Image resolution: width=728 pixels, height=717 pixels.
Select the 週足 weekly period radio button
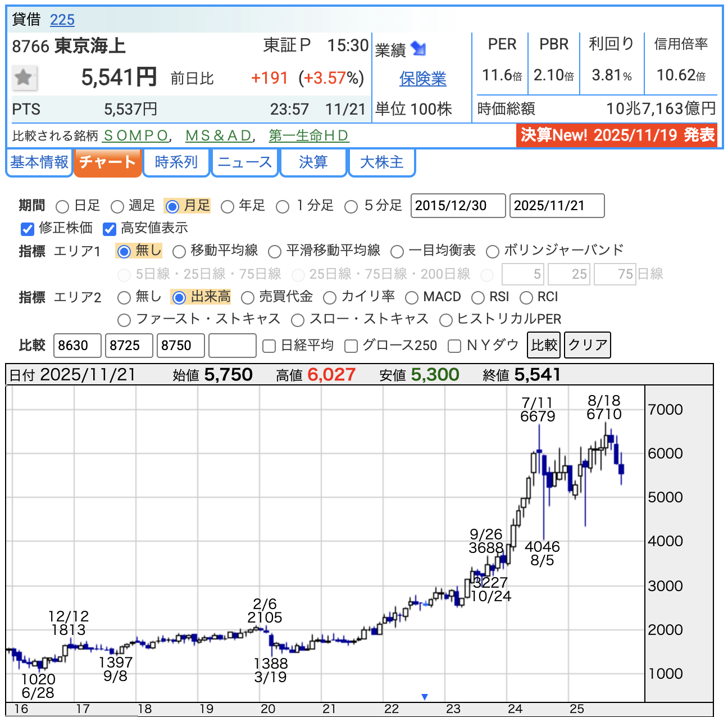[x=117, y=207]
